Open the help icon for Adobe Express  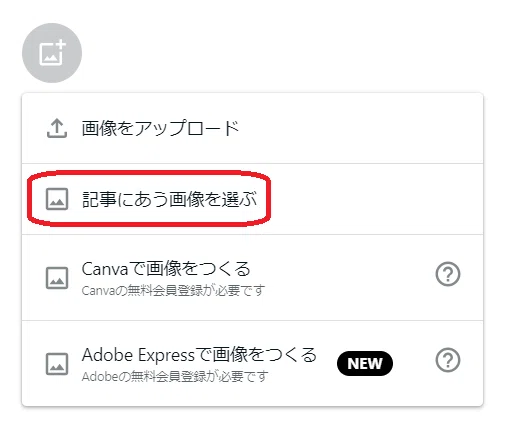(448, 360)
